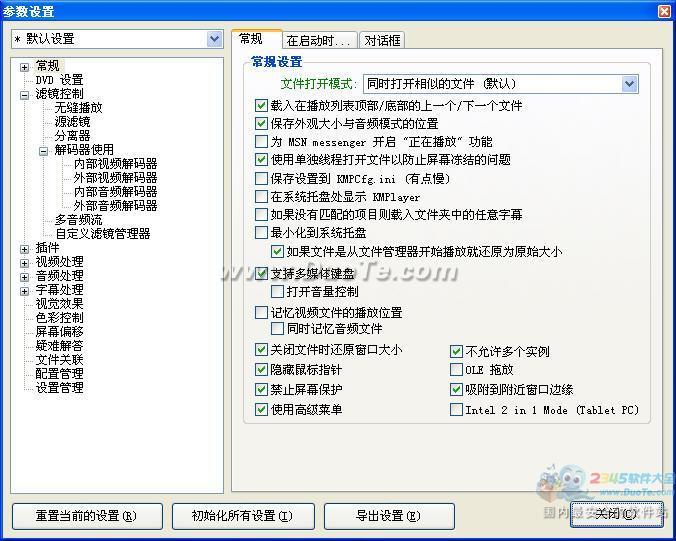This screenshot has height=541, width=676.
Task: Expand the 插件 tree node
Action: click(x=25, y=249)
